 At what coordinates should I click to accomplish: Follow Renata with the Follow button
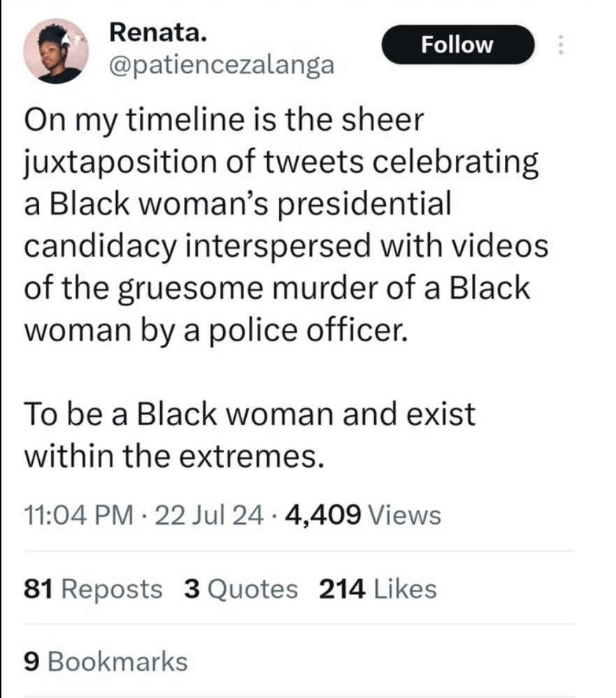click(x=458, y=45)
